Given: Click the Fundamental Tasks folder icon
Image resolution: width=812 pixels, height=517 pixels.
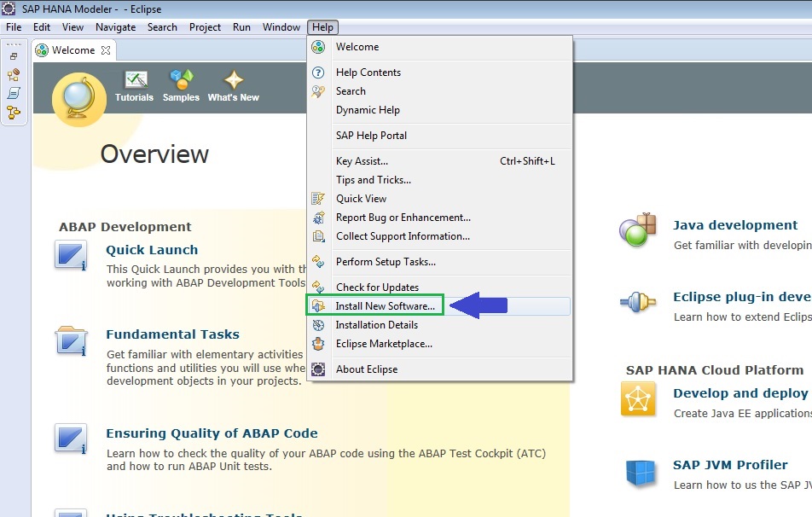Looking at the screenshot, I should coord(71,340).
